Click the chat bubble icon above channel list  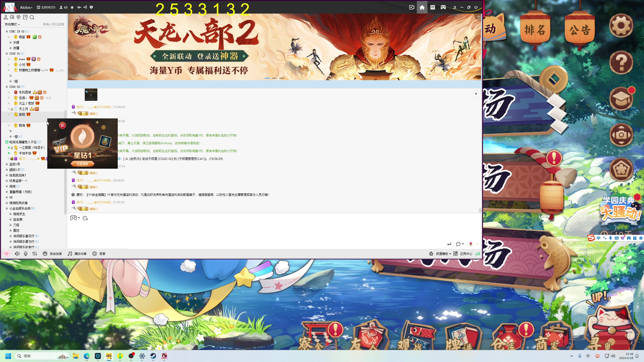pyautogui.click(x=12, y=17)
